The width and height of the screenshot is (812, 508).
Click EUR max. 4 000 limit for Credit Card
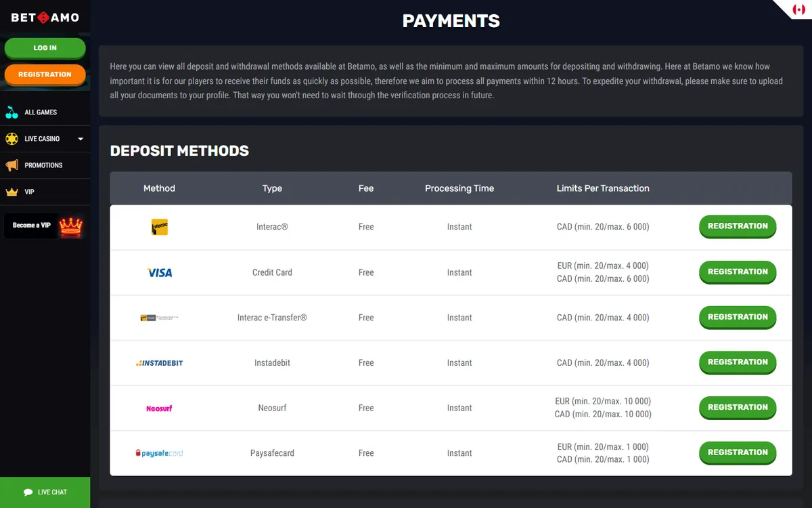603,266
